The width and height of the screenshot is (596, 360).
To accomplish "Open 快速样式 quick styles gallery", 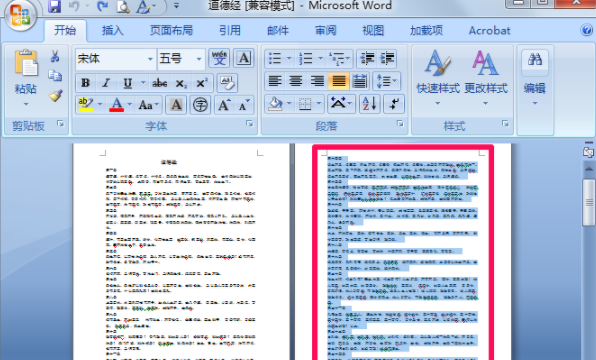I will [438, 78].
